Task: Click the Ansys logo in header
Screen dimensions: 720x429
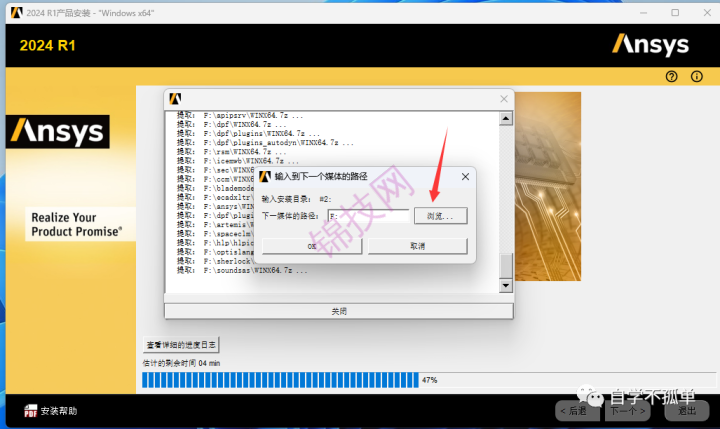Action: pyautogui.click(x=650, y=45)
